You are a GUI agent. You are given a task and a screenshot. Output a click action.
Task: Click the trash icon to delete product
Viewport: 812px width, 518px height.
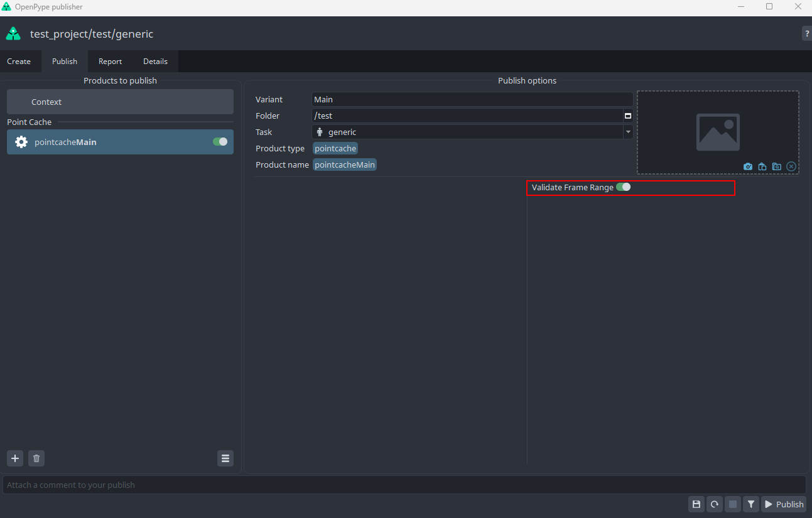(36, 458)
